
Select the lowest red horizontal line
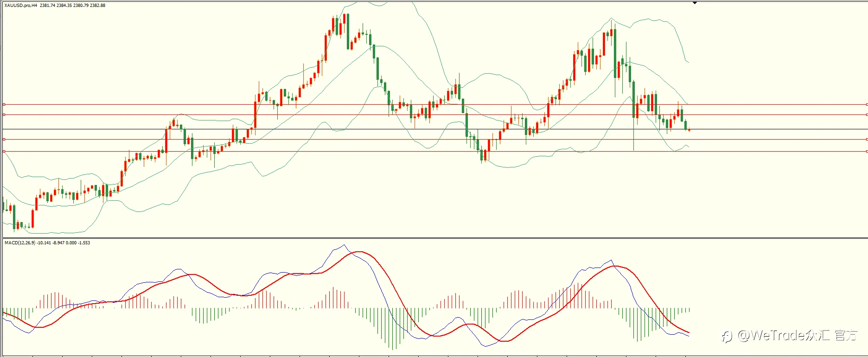click(435, 151)
